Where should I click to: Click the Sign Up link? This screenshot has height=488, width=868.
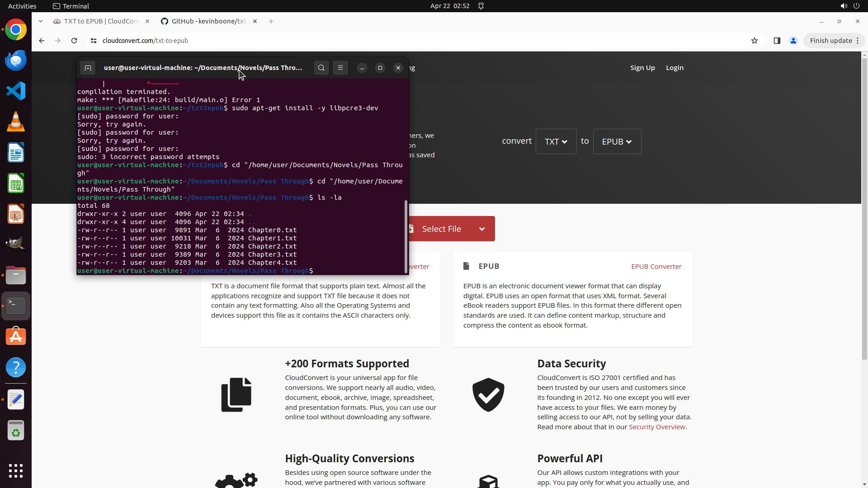pyautogui.click(x=642, y=68)
